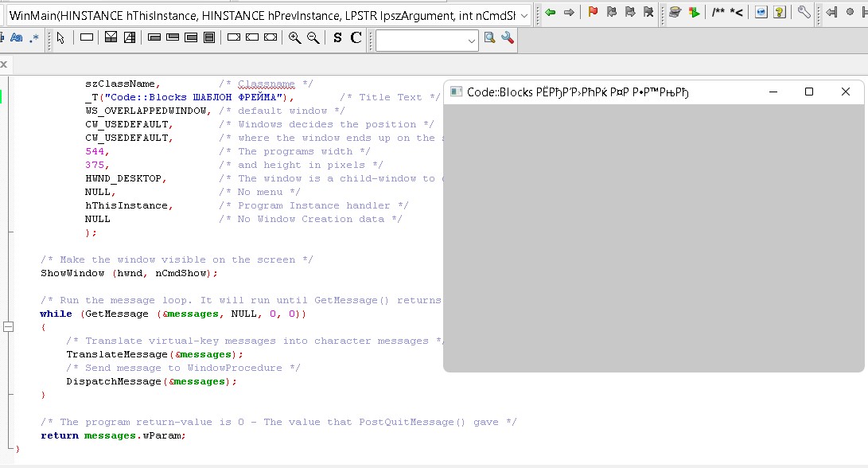
Task: Click the gray left arrow with bar
Action: (831, 12)
